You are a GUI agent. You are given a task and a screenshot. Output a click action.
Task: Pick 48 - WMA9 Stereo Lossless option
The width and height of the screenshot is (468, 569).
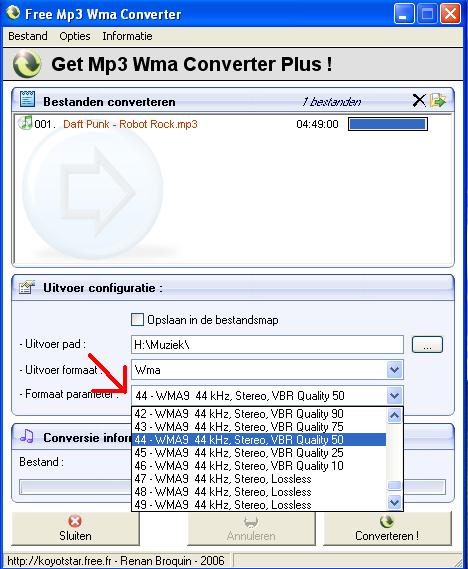(259, 492)
